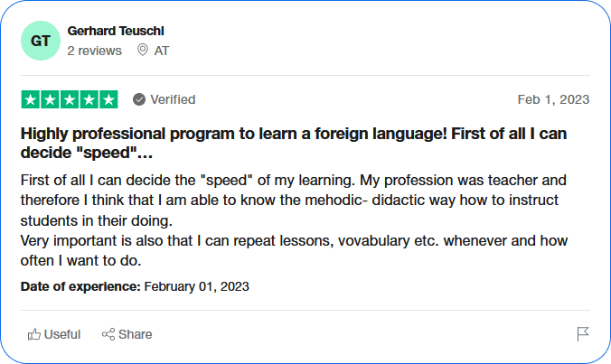
Task: Click the "Verified" label text
Action: pos(173,99)
